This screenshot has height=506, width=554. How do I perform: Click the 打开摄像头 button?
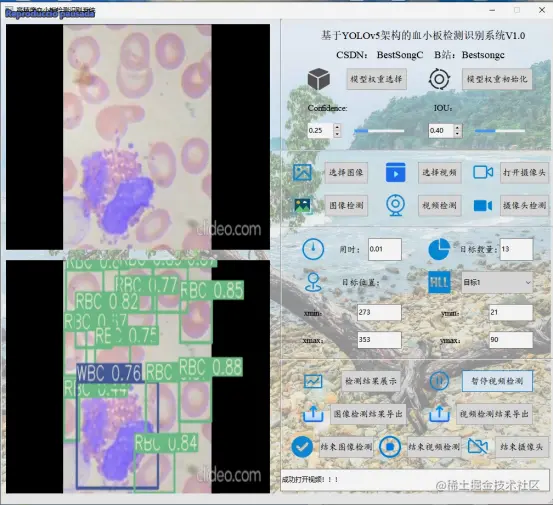(524, 173)
